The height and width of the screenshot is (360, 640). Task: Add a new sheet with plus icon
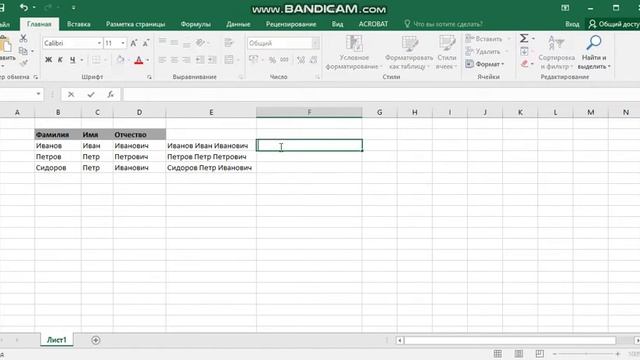tap(96, 340)
